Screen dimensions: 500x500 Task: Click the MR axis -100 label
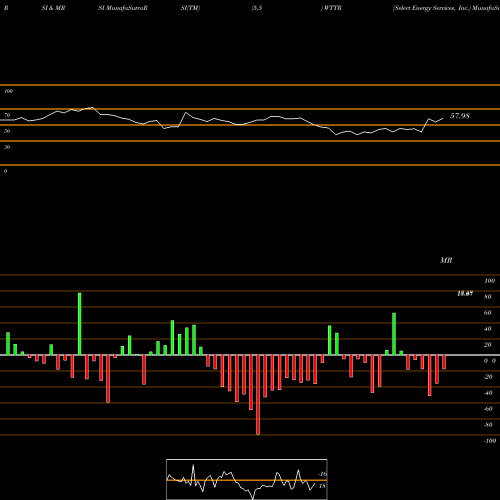[x=490, y=441]
